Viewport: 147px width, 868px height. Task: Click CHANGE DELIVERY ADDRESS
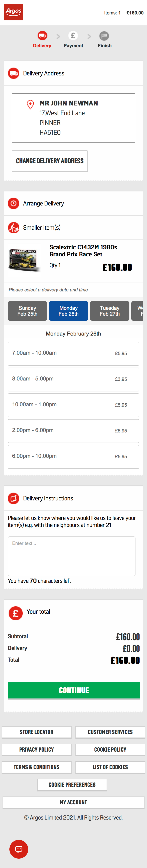pyautogui.click(x=50, y=161)
